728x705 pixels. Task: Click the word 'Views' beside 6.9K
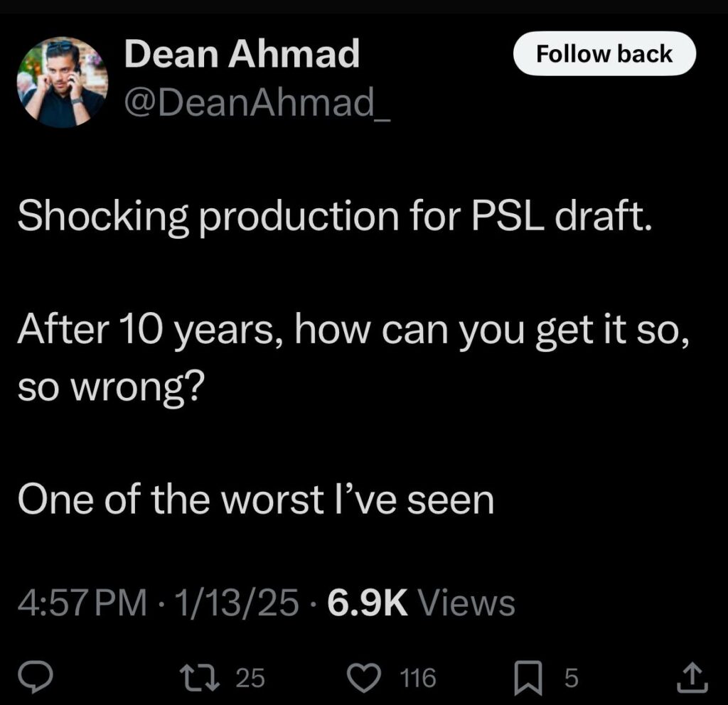click(466, 603)
